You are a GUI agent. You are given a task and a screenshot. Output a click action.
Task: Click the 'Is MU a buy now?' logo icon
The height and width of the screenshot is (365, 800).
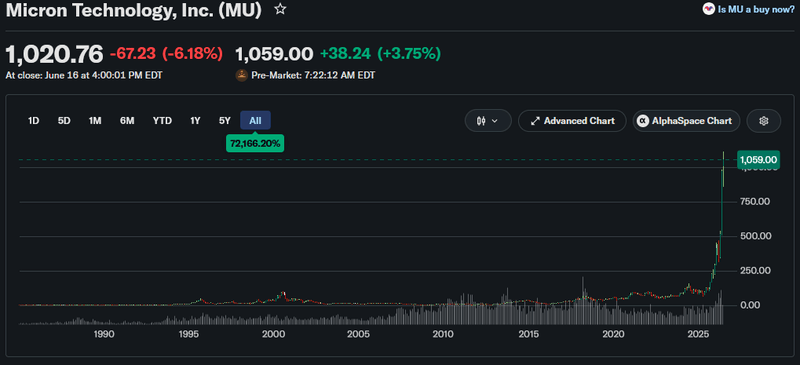(709, 9)
